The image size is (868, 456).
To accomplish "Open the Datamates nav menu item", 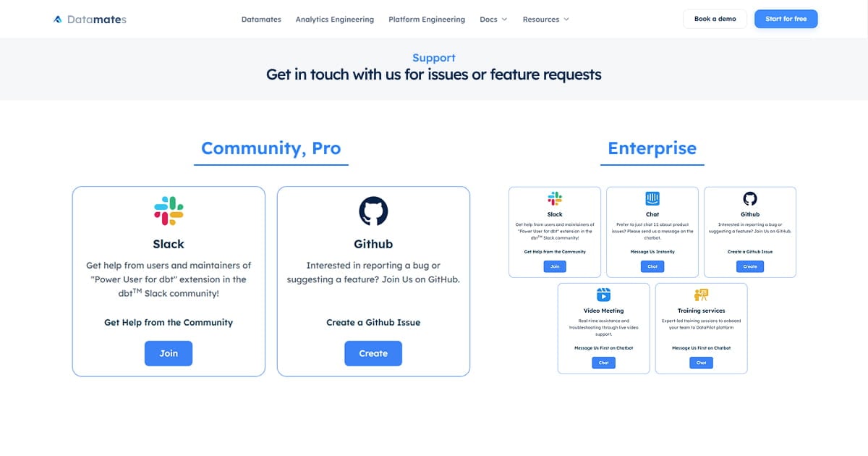I will pyautogui.click(x=261, y=20).
